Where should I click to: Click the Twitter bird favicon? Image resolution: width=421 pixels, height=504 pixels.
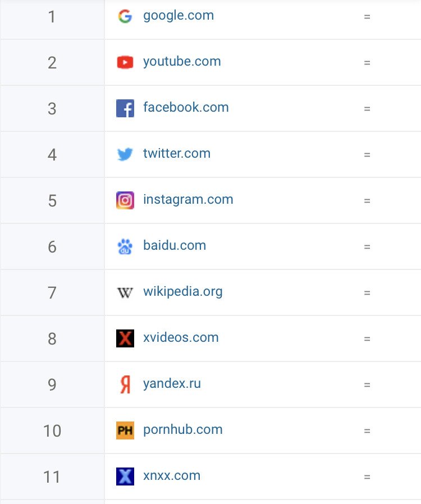click(125, 154)
